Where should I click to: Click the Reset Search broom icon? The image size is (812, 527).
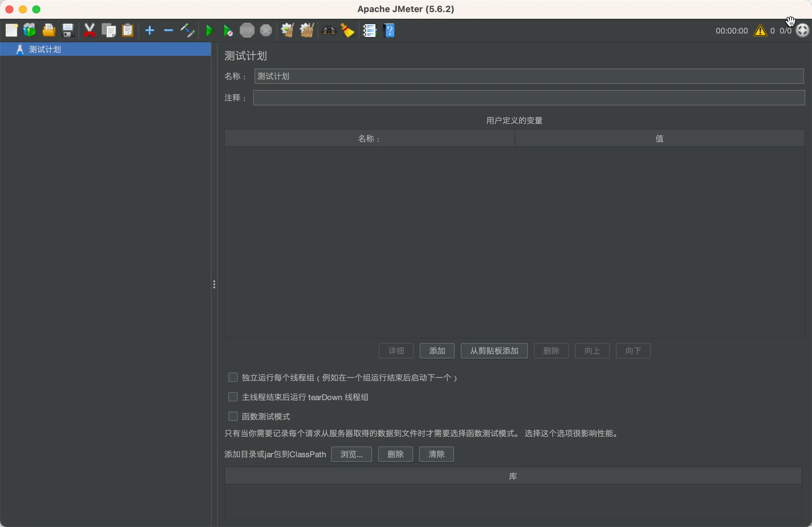click(x=347, y=30)
